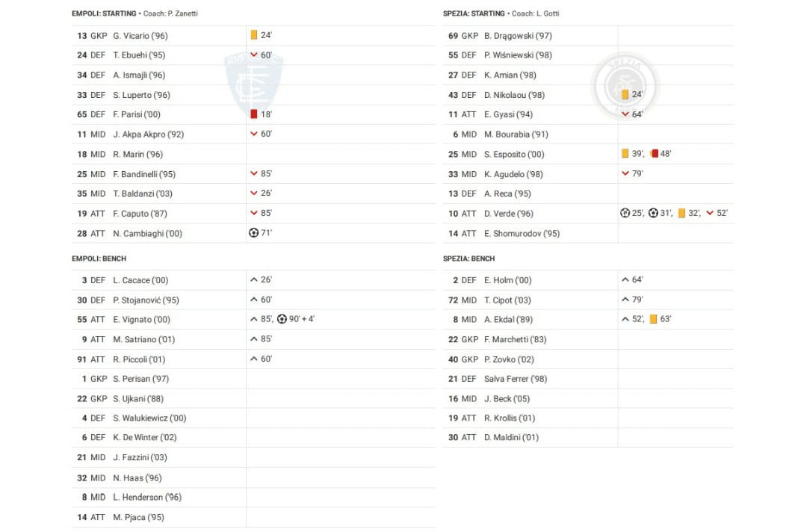Image resolution: width=798 pixels, height=532 pixels.
Task: Click Verde's 25' goal ball icon
Action: pyautogui.click(x=625, y=213)
